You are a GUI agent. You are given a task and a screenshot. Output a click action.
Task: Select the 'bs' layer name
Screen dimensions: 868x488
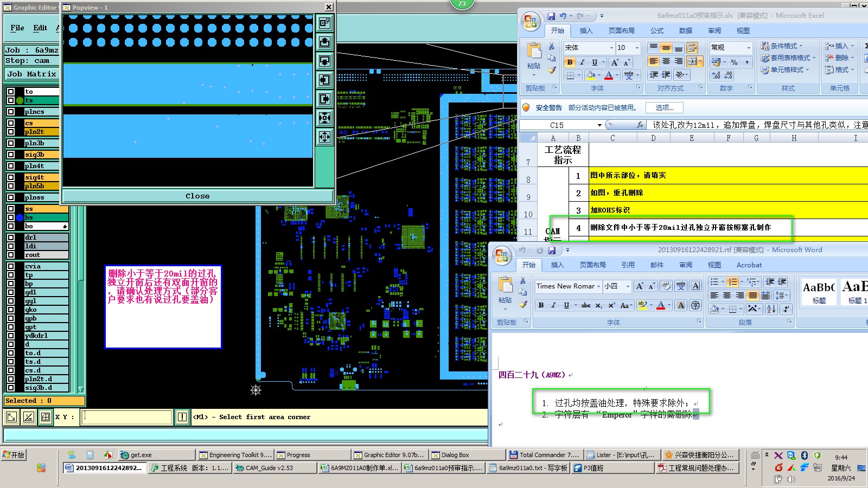pos(46,217)
